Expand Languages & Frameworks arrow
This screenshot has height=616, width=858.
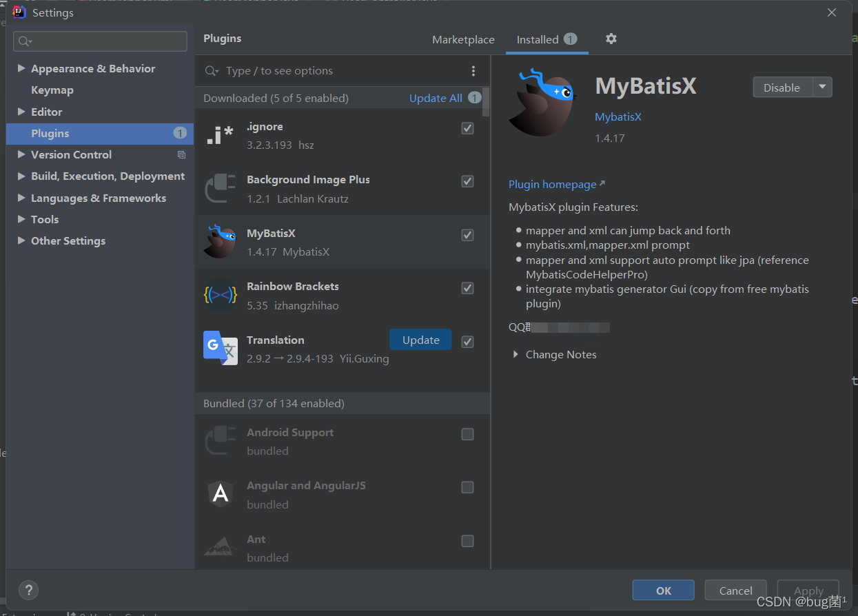[21, 198]
